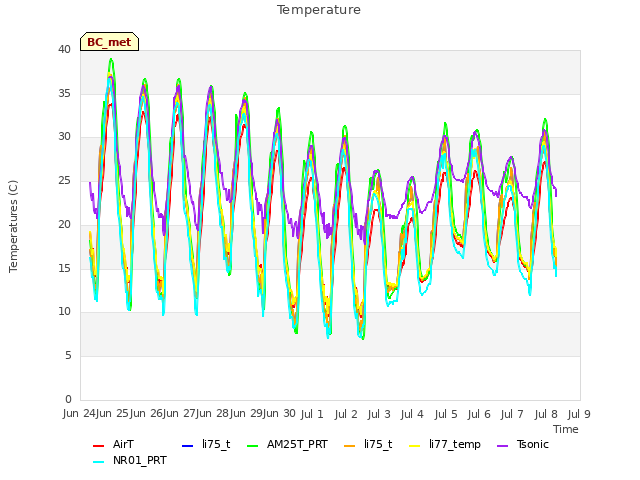Click the 5 y-axis tick label

tap(68, 356)
